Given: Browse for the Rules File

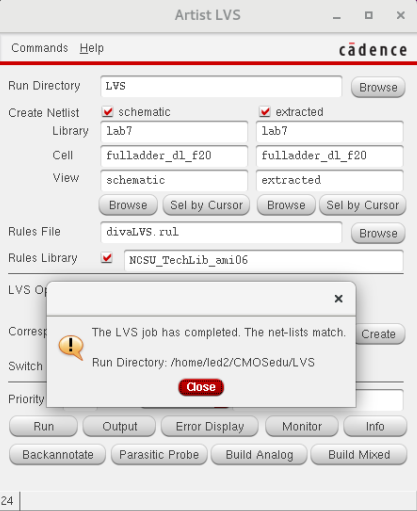Looking at the screenshot, I should [x=378, y=233].
